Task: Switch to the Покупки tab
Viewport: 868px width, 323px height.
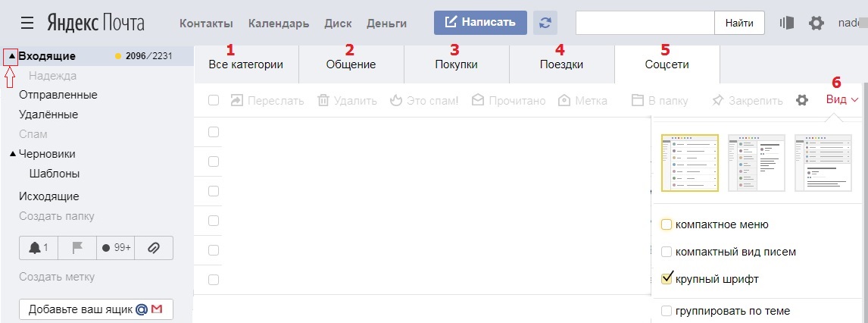Action: [456, 64]
